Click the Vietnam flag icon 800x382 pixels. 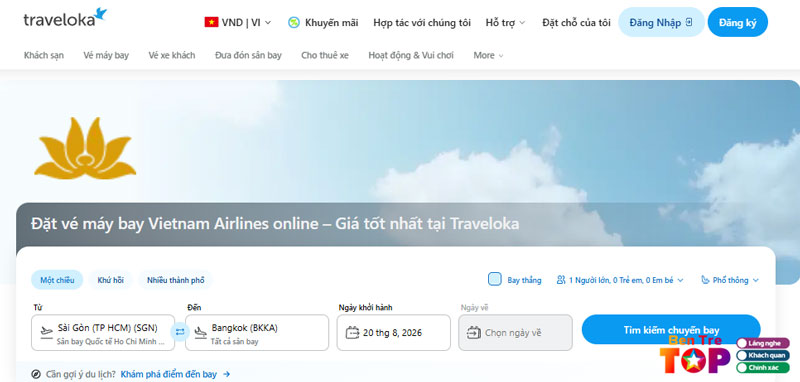(211, 22)
